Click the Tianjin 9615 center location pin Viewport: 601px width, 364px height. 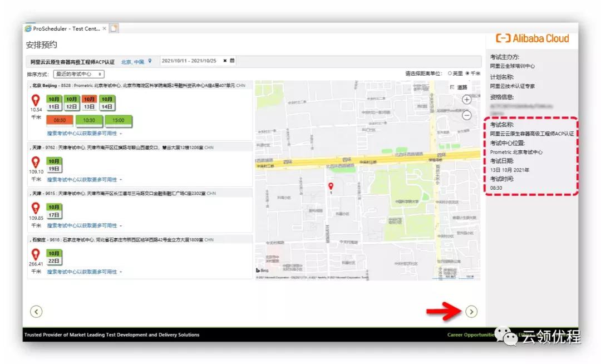[36, 209]
